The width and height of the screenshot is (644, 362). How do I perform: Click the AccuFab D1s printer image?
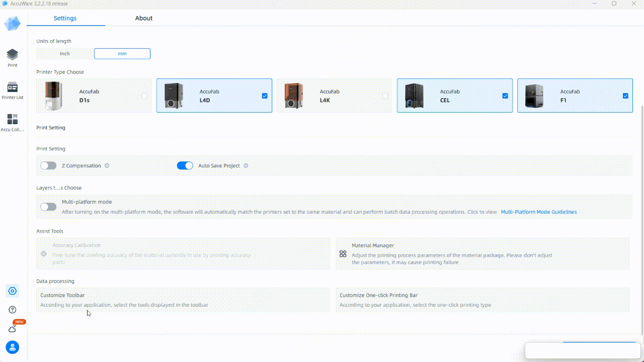coord(53,96)
